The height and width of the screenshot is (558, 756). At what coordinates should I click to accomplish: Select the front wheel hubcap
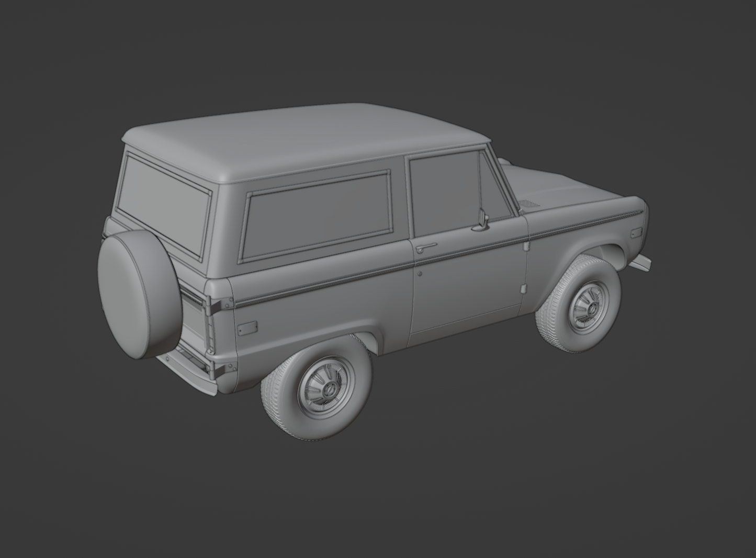(590, 309)
